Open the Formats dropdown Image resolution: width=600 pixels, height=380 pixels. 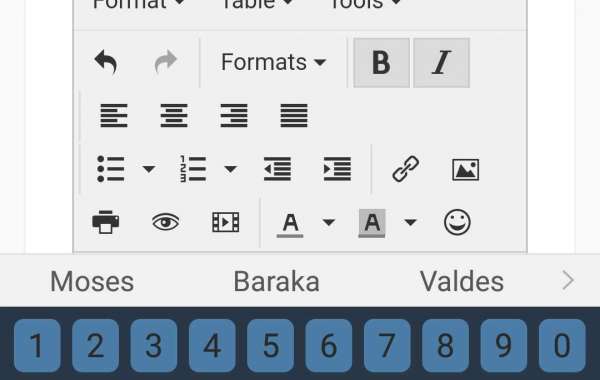(273, 62)
